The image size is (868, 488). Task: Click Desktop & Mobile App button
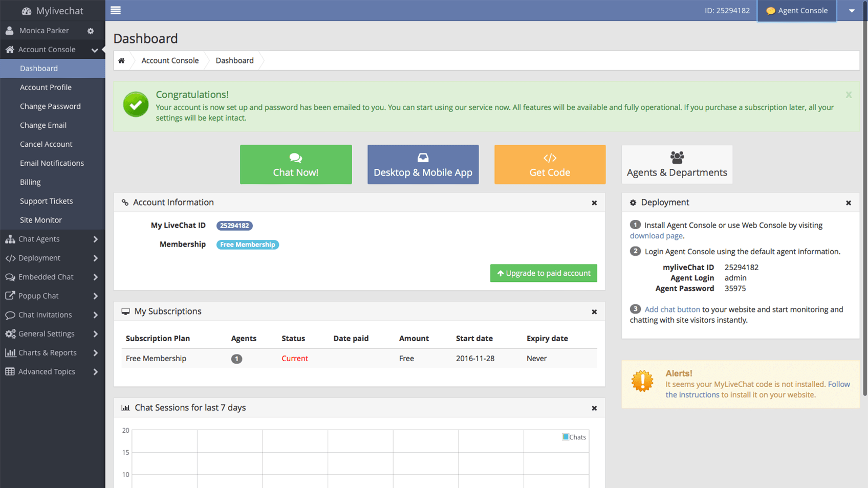click(423, 164)
